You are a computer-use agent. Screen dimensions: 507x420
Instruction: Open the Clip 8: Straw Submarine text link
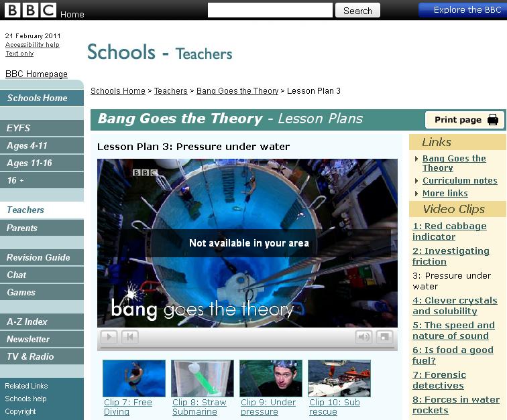(x=199, y=407)
